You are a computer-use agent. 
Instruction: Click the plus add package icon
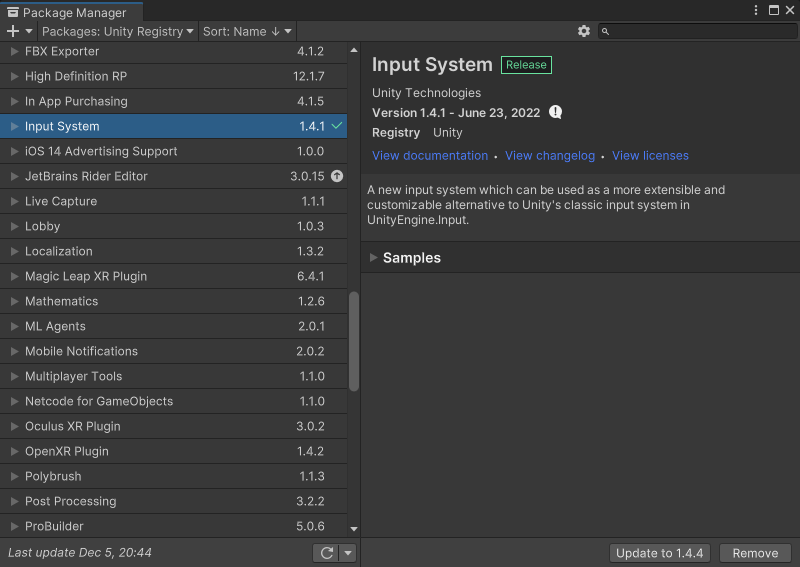click(x=13, y=31)
